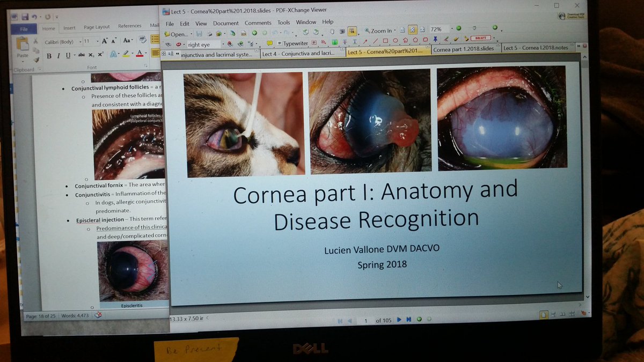Toggle Strikethrough abc in Word
The height and width of the screenshot is (362, 644).
[x=82, y=55]
